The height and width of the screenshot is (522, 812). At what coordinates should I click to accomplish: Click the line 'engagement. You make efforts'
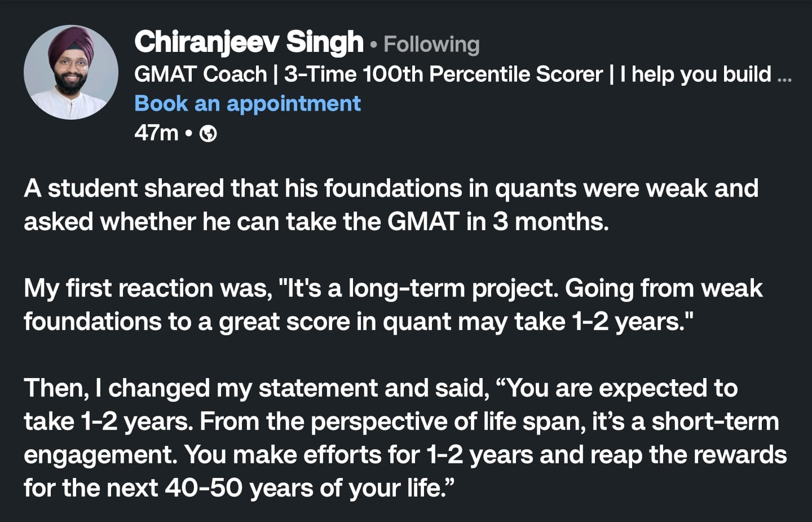click(405, 455)
